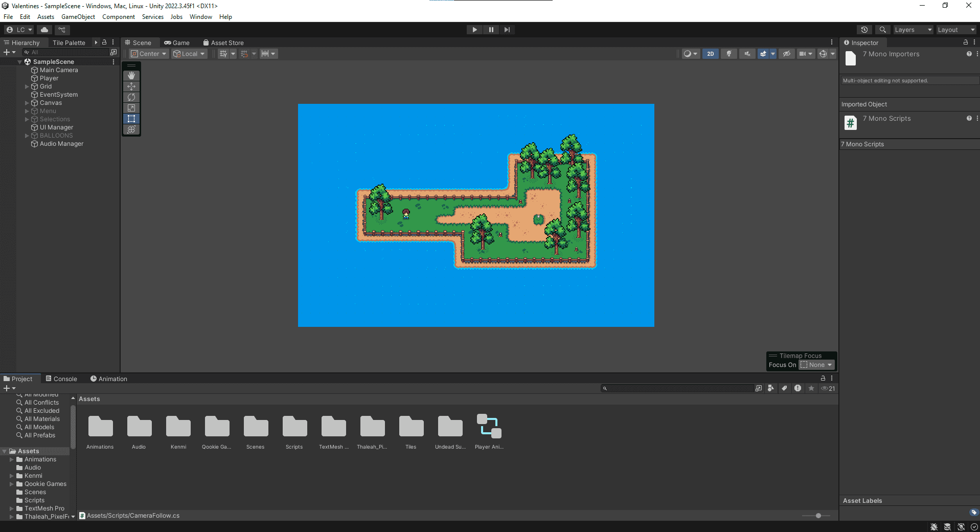Open Unity Cloud services icon
Image resolution: width=980 pixels, height=532 pixels.
[44, 30]
